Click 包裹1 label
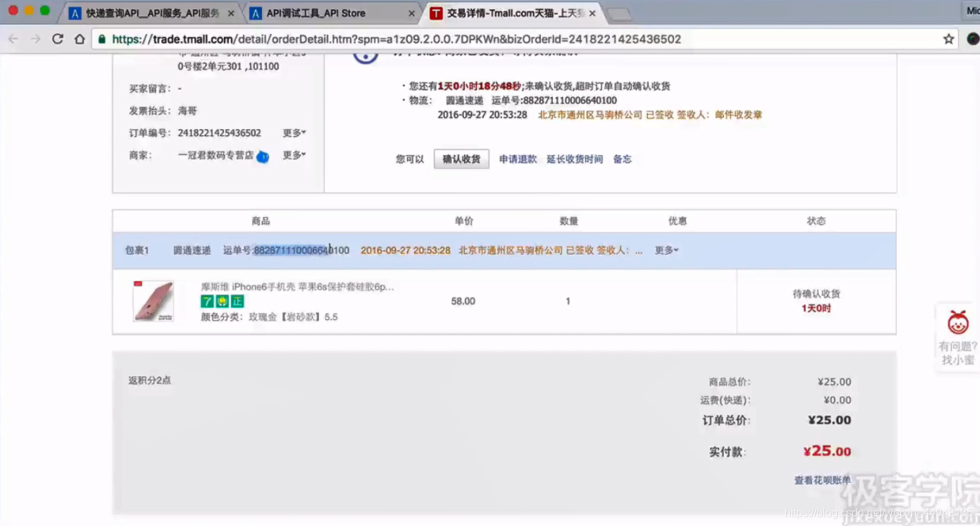The width and height of the screenshot is (980, 526). click(x=137, y=251)
